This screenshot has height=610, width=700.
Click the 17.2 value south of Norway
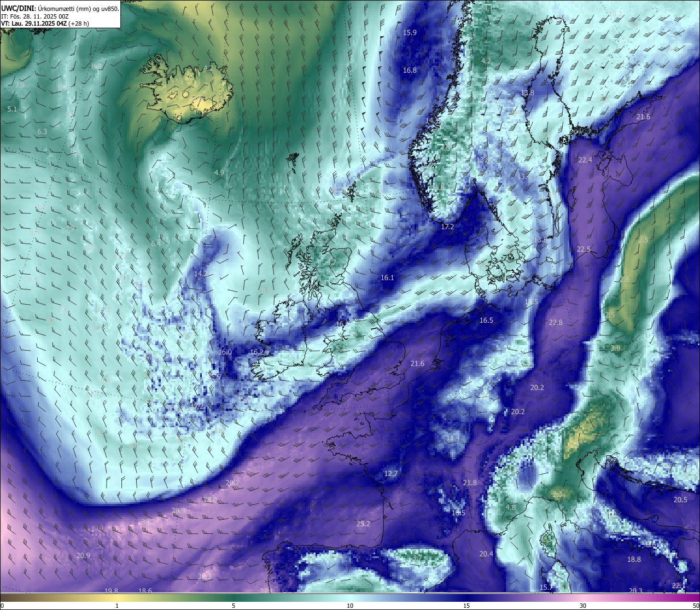(x=447, y=226)
